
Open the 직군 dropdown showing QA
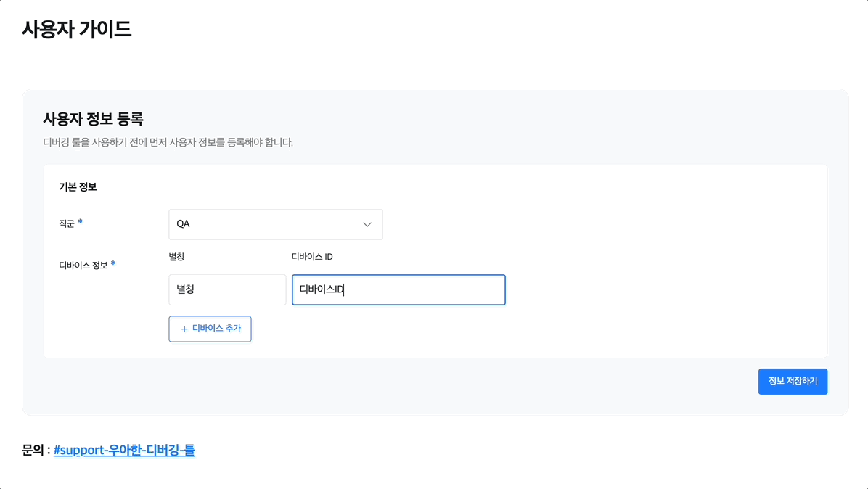275,225
